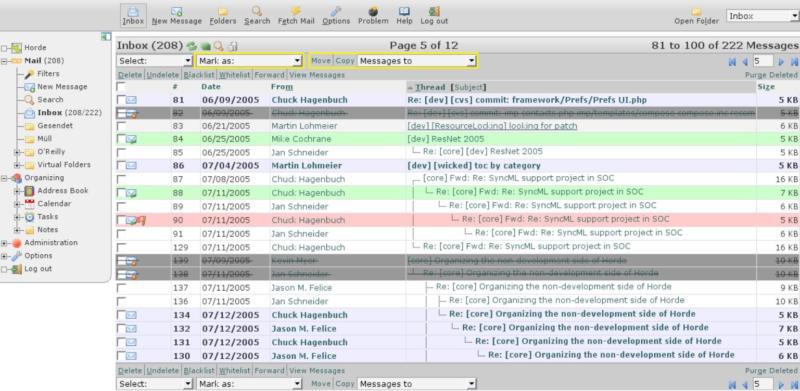Screen dimensions: 800x391
Task: Switch the sort to Subject in the header
Action: pos(468,87)
